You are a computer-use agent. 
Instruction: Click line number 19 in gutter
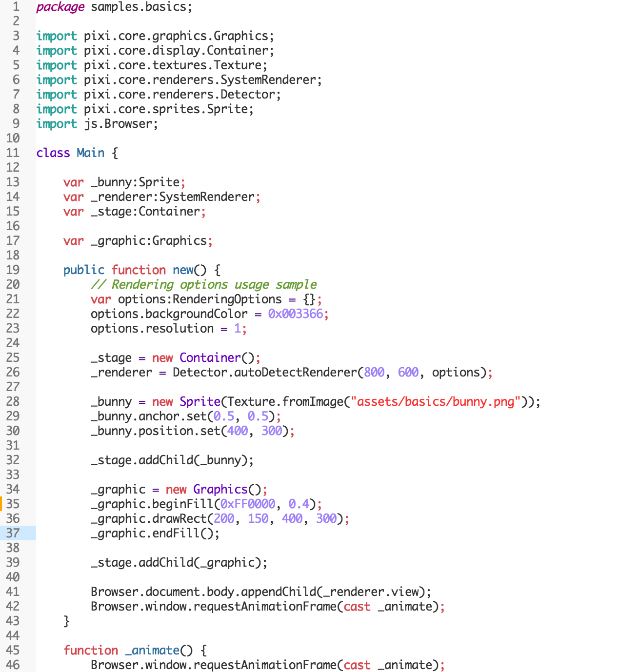[x=13, y=270]
